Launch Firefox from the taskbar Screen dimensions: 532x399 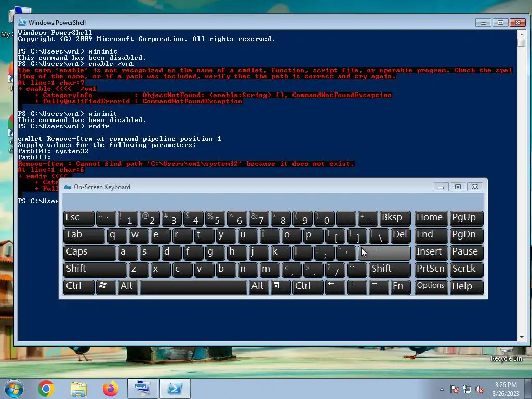111,389
